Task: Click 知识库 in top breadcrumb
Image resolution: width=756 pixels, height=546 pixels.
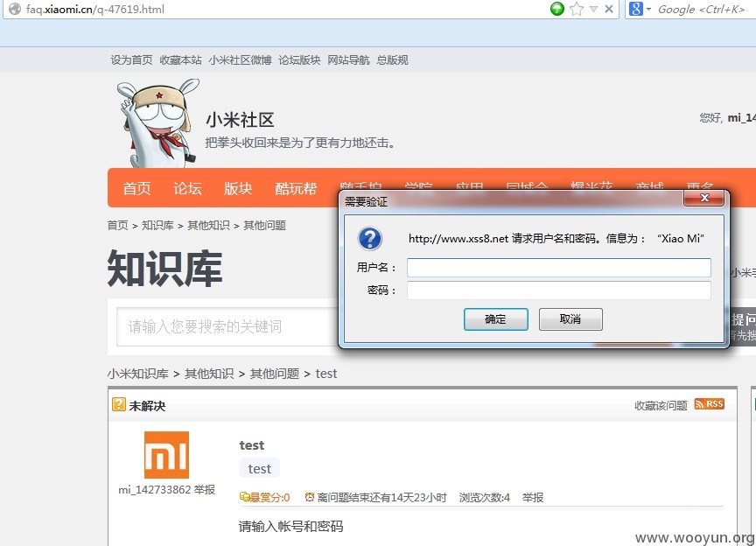Action: tap(157, 225)
